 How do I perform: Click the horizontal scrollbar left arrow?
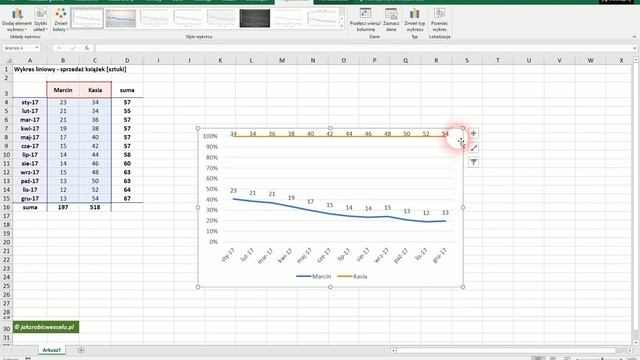393,350
